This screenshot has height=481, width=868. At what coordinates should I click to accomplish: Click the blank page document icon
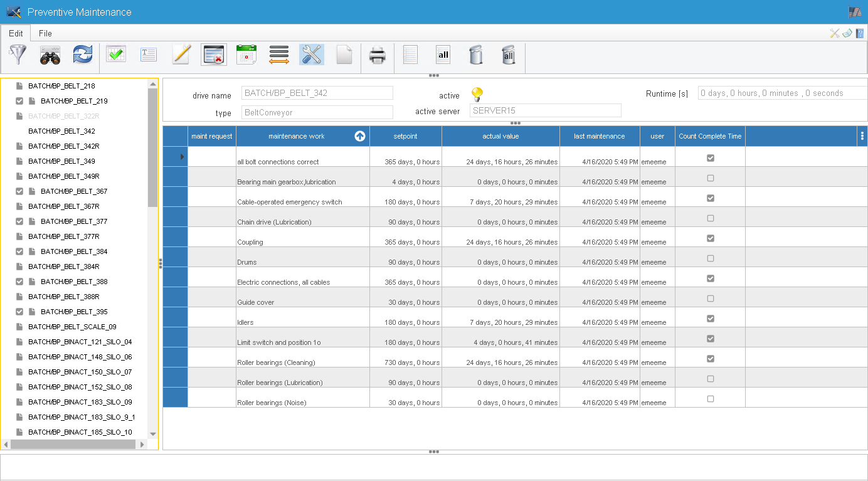point(344,55)
